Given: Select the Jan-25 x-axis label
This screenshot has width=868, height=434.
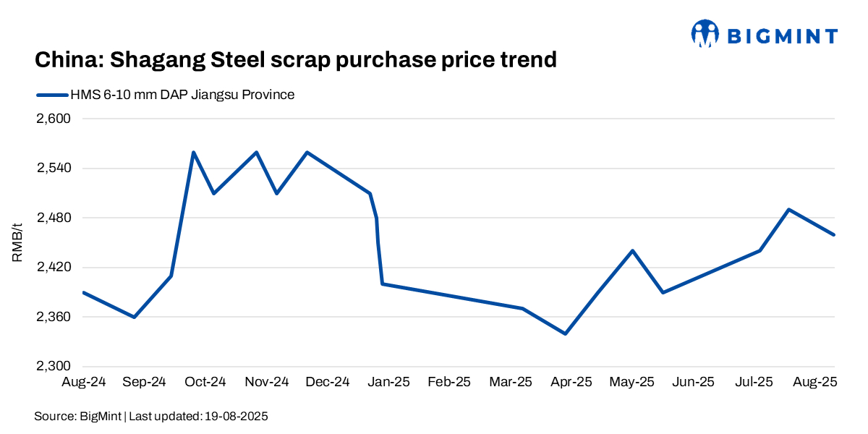Looking at the screenshot, I should pyautogui.click(x=390, y=381).
